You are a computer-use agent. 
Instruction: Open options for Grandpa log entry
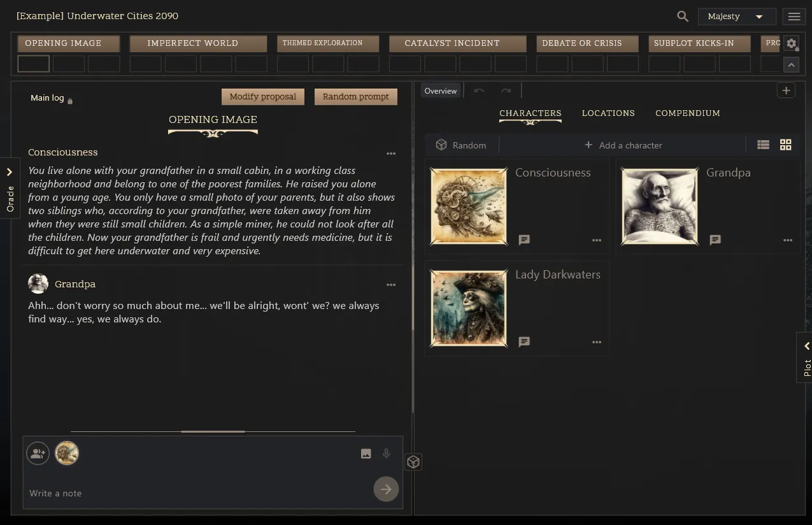[391, 285]
